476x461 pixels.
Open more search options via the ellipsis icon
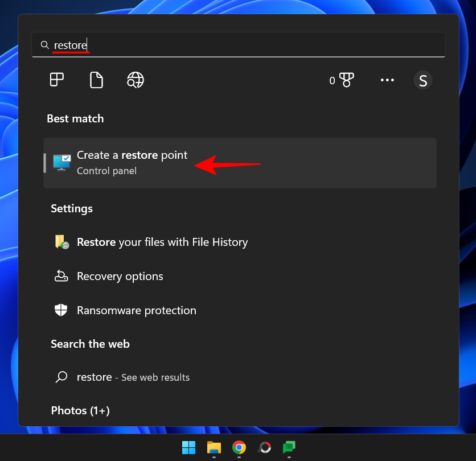tap(387, 80)
